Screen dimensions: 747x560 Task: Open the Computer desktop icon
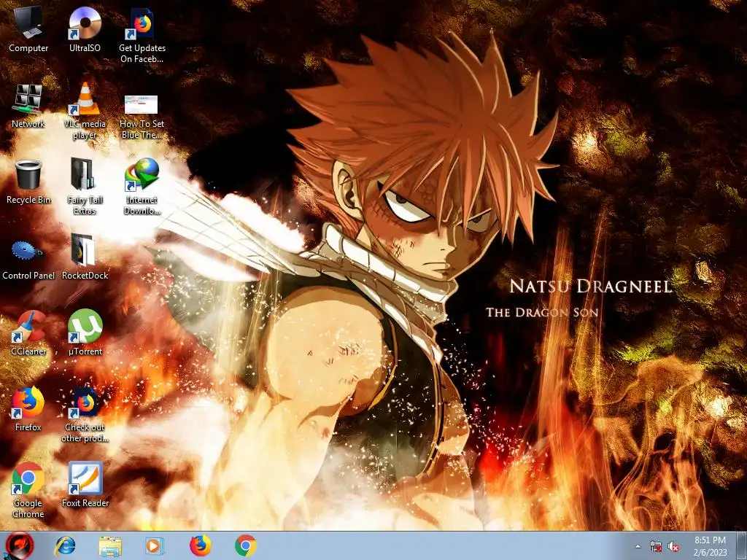coord(28,28)
